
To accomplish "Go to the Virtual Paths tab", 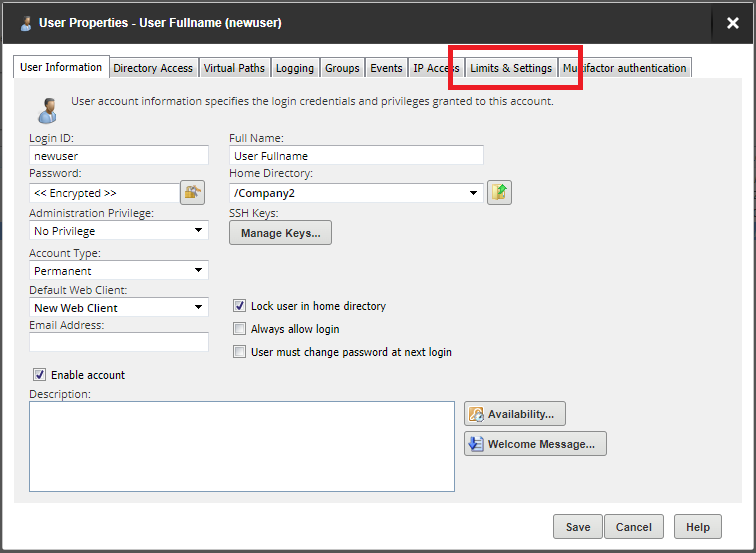I will click(x=234, y=68).
